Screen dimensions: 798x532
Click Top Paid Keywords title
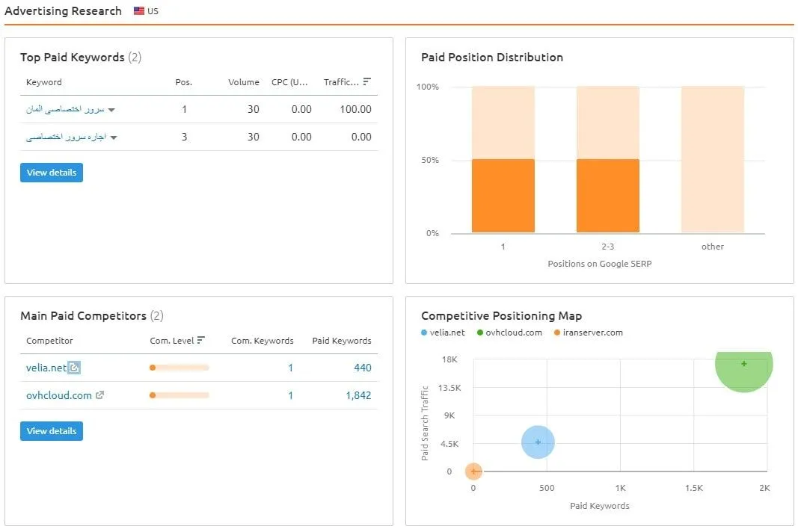click(73, 57)
